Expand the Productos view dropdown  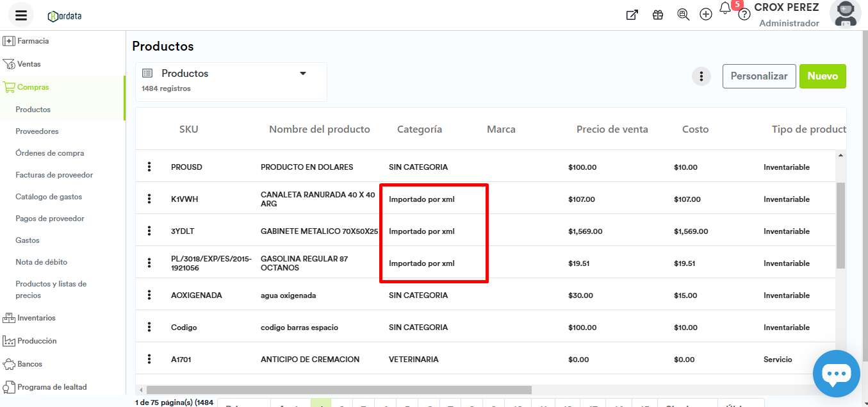(303, 74)
